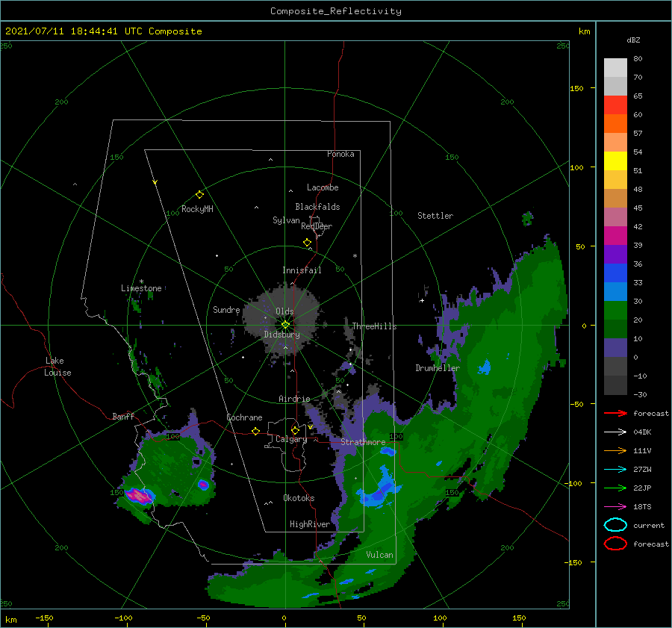Click the small purple storm cell southwest of Cochrane
The height and width of the screenshot is (628, 672).
click(x=203, y=485)
